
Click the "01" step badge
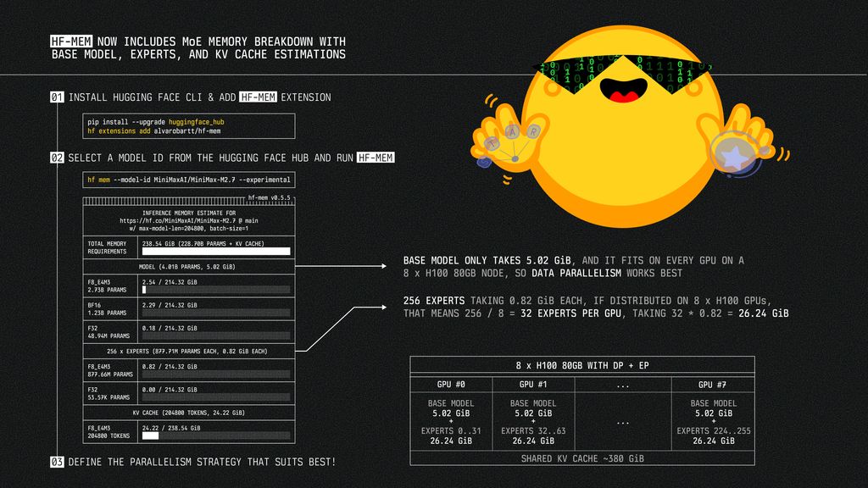(57, 97)
